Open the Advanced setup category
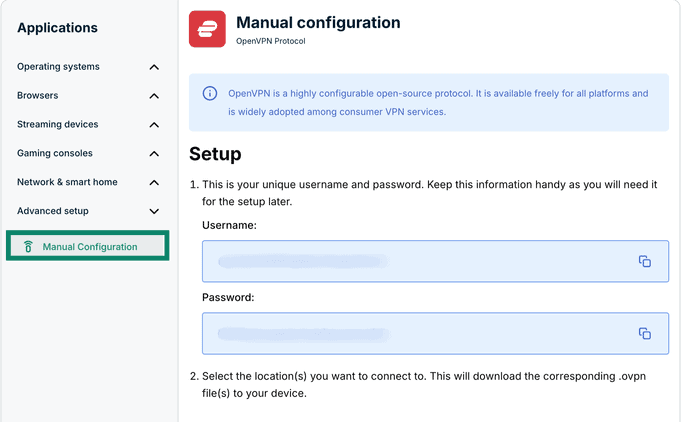700x422 pixels. pyautogui.click(x=53, y=211)
